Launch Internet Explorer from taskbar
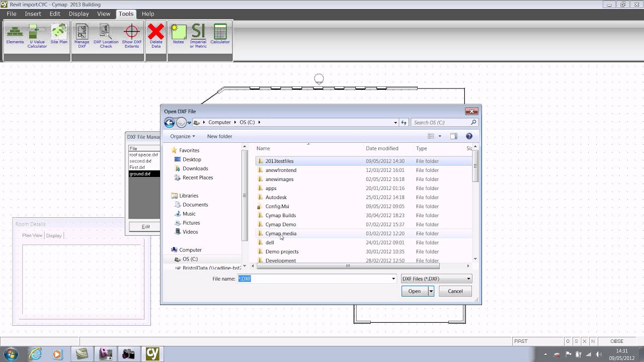 [35, 354]
